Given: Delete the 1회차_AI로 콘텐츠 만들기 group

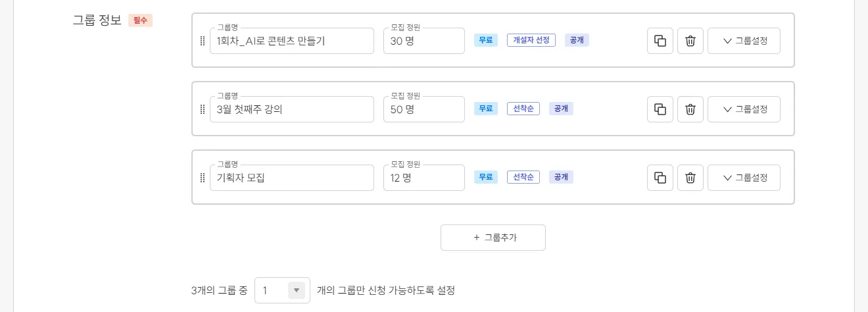Looking at the screenshot, I should 690,41.
